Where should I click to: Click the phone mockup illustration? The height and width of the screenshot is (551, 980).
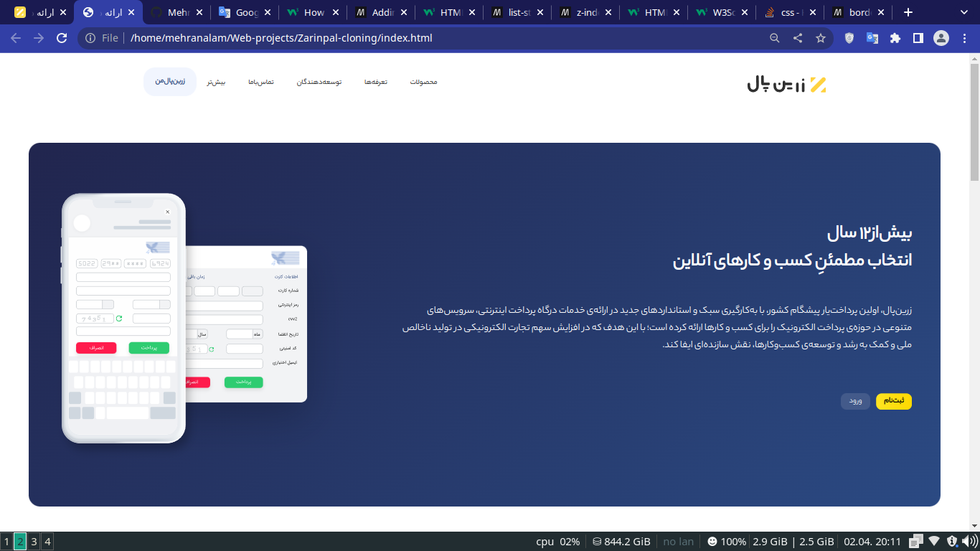click(123, 318)
